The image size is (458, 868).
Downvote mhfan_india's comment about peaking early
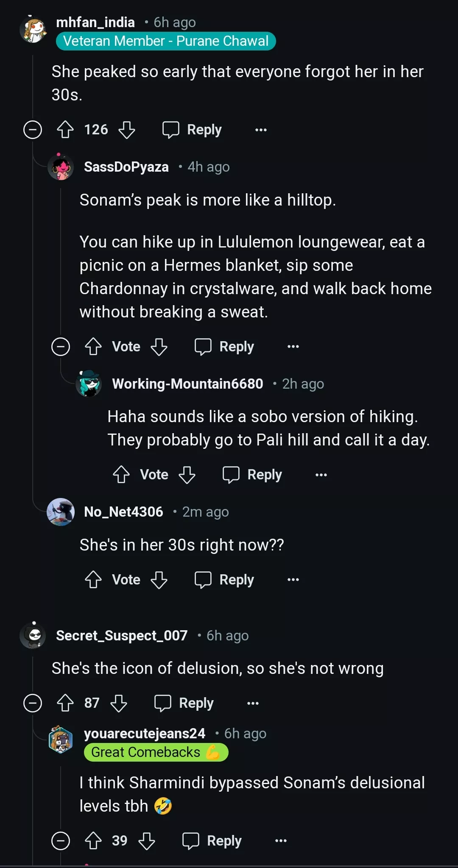(127, 130)
